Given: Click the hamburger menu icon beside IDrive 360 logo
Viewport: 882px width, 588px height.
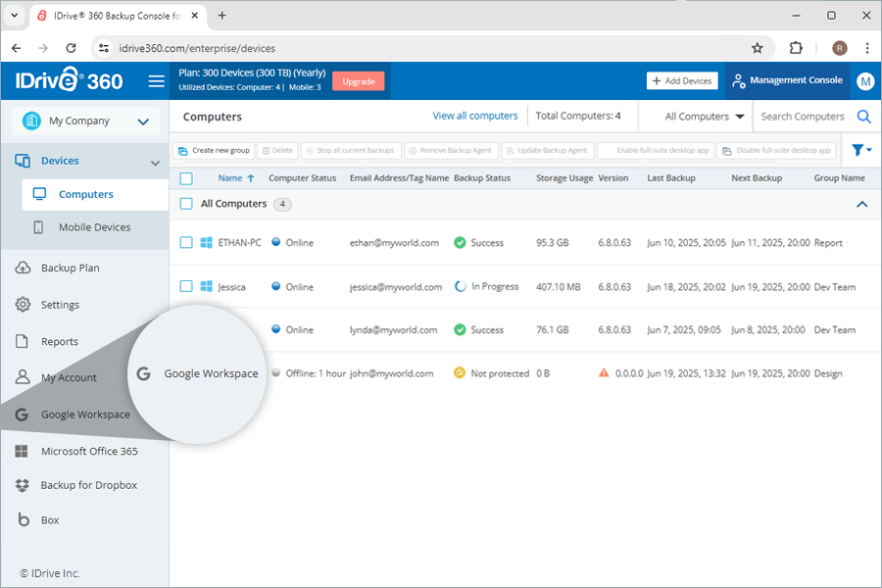Looking at the screenshot, I should click(157, 81).
